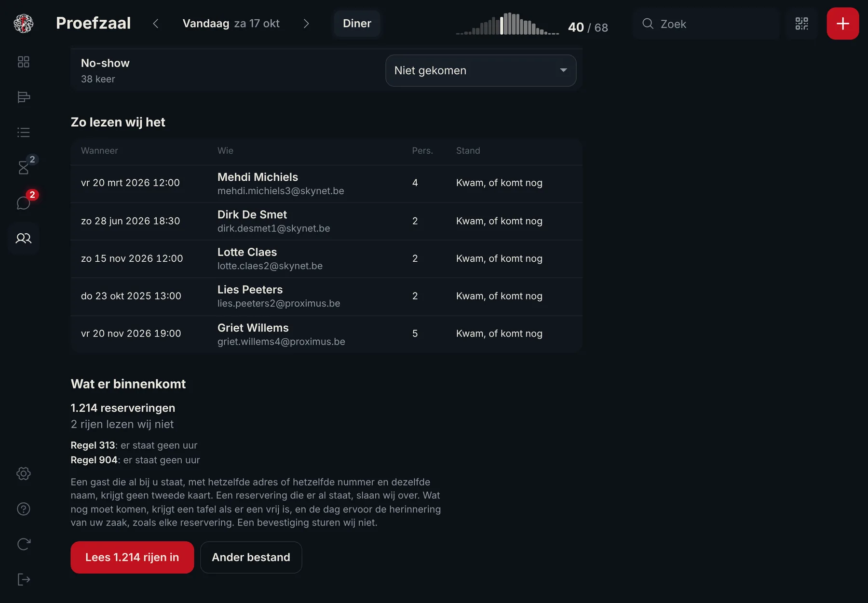Select the Diner service button
The width and height of the screenshot is (868, 603).
357,24
